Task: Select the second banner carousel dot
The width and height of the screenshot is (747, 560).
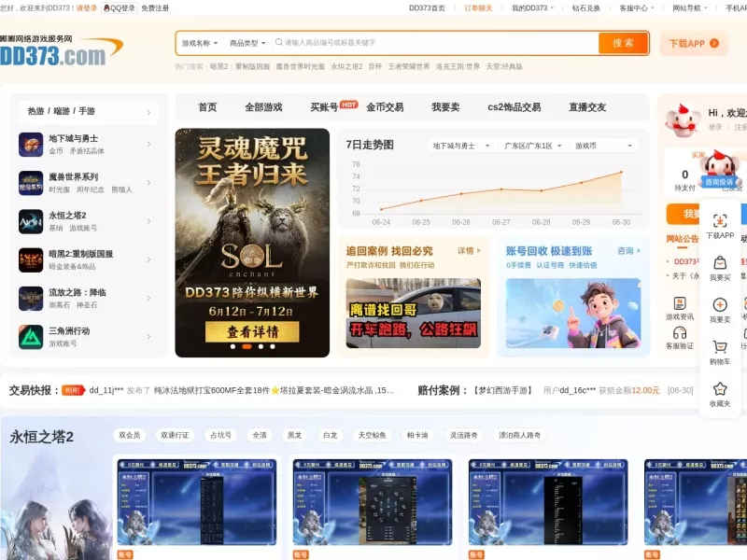Action: click(x=247, y=346)
